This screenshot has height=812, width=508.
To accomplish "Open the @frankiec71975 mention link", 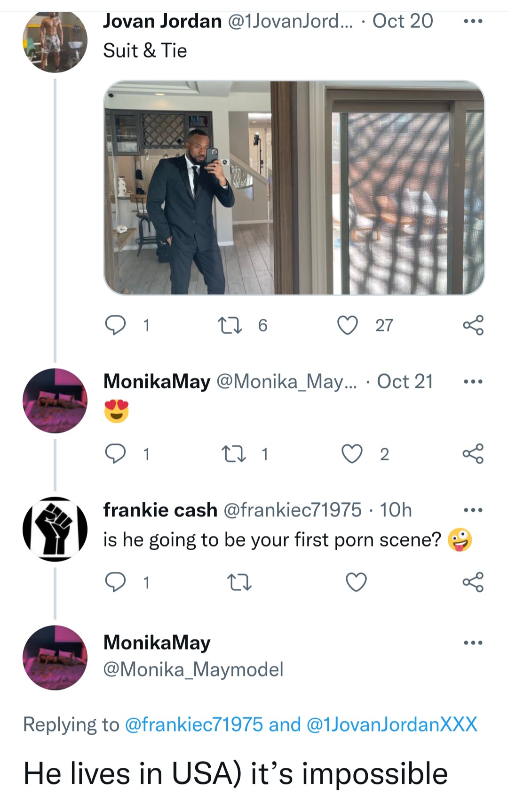I will tap(194, 724).
